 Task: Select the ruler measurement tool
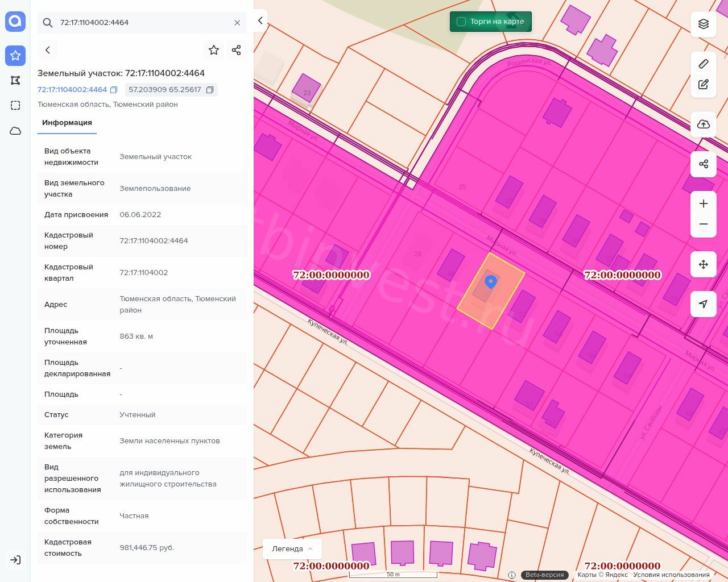[x=704, y=64]
